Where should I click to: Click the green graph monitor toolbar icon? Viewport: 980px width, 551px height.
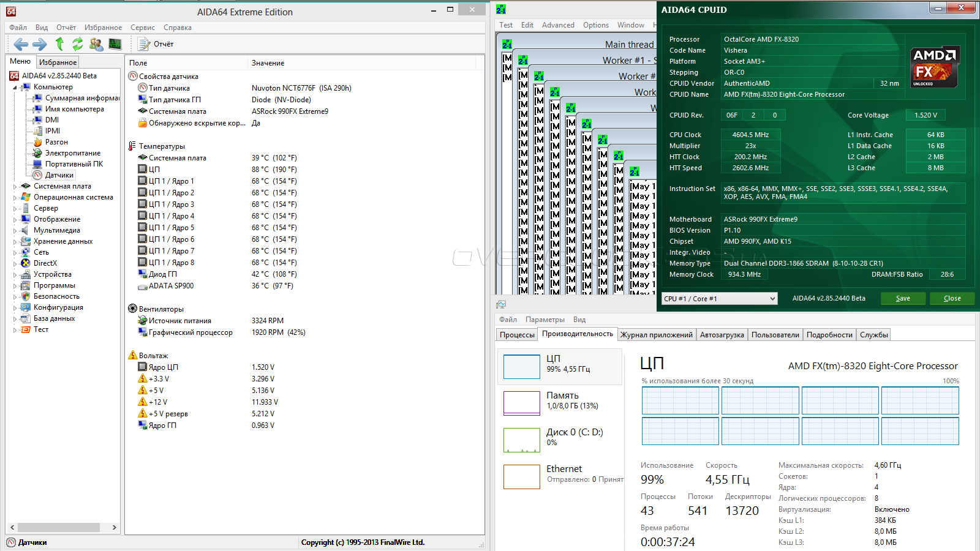pyautogui.click(x=115, y=44)
